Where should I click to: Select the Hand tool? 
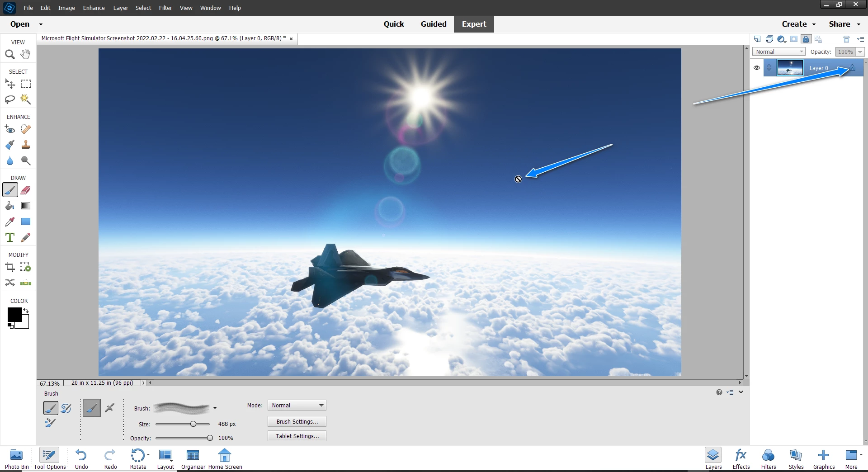click(26, 54)
